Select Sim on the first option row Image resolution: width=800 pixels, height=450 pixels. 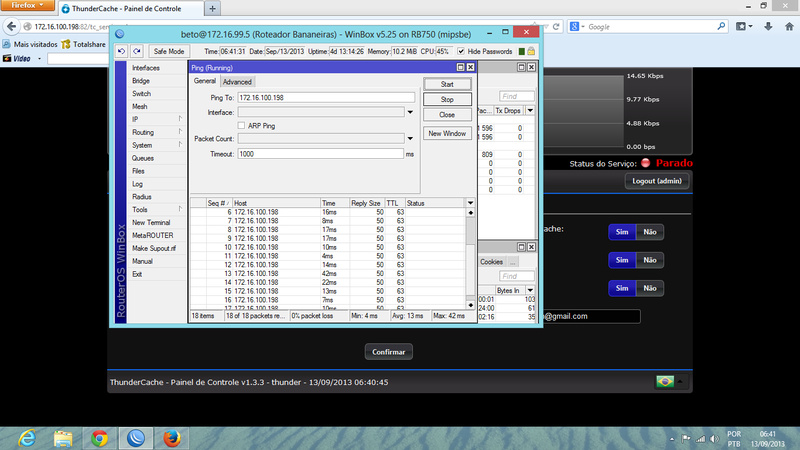[622, 232]
